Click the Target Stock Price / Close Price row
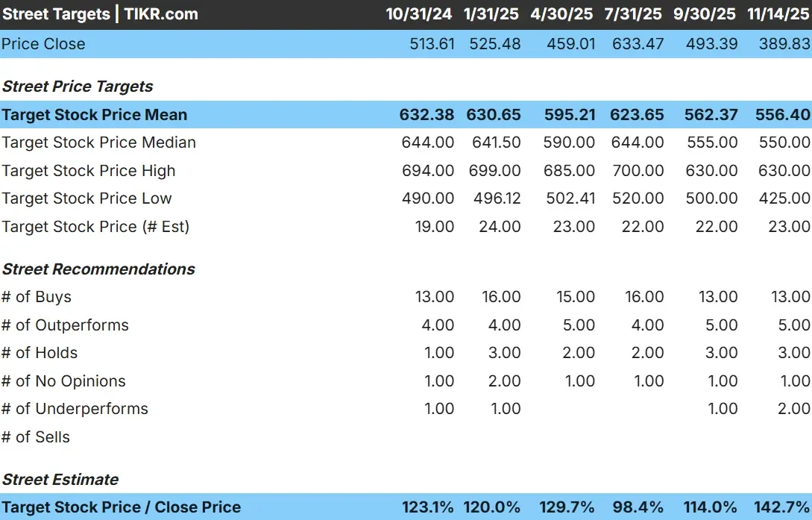The width and height of the screenshot is (812, 520). tap(120, 507)
